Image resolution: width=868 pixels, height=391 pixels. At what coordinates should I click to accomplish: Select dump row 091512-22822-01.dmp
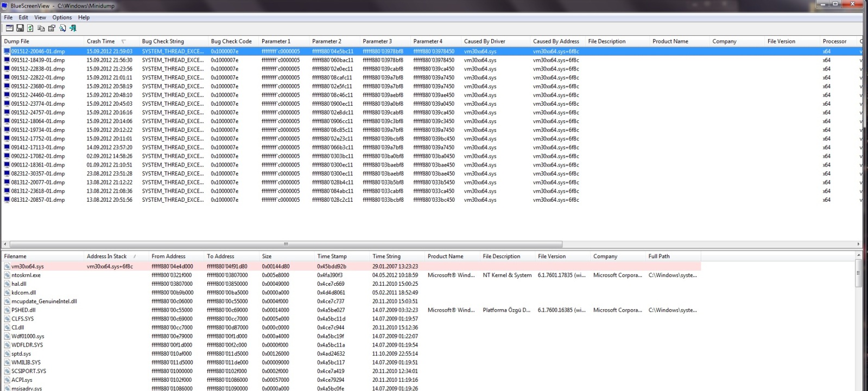(x=431, y=78)
